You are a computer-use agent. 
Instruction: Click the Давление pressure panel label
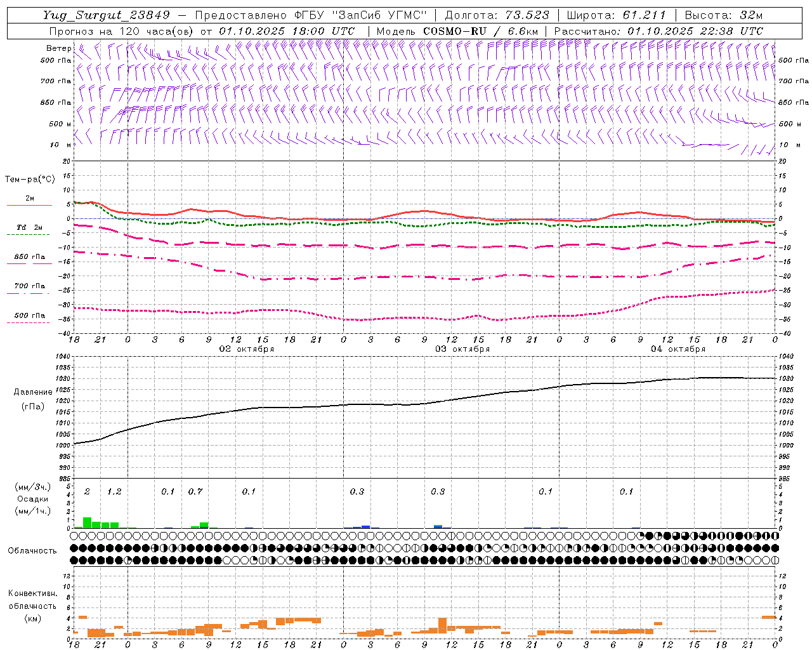point(32,392)
